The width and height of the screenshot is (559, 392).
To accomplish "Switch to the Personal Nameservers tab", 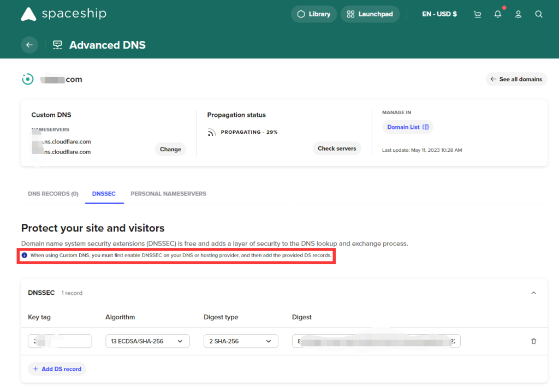I will point(168,194).
